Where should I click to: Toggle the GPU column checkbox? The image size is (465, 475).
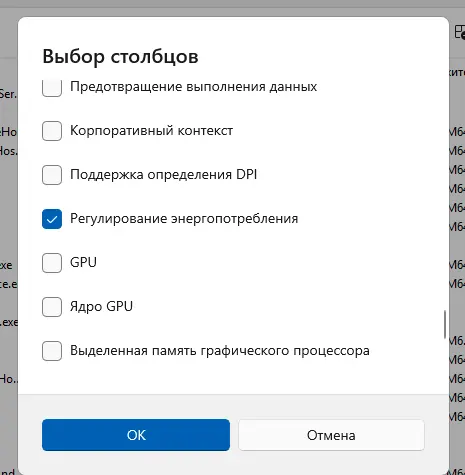coord(52,263)
